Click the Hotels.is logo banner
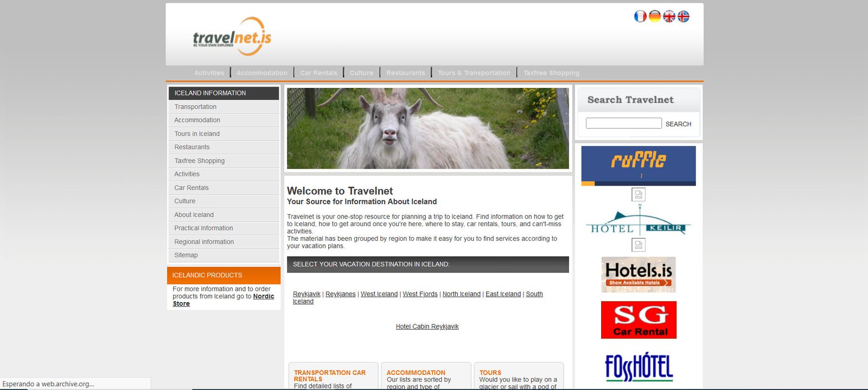 [x=639, y=274]
